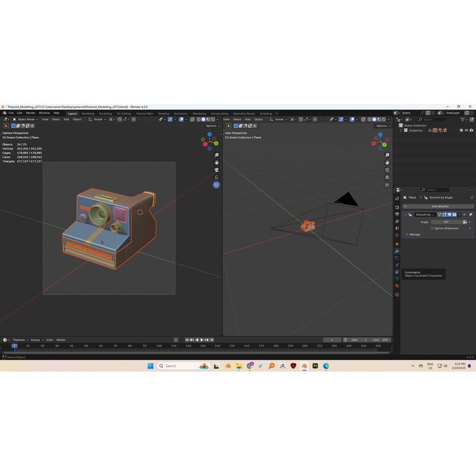Image resolution: width=476 pixels, height=476 pixels.
Task: Open the Material properties tab
Action: coord(397,286)
